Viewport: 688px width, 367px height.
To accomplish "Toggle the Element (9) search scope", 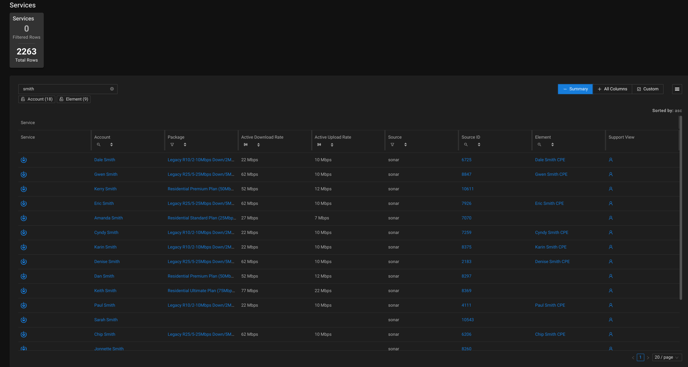I will click(74, 99).
